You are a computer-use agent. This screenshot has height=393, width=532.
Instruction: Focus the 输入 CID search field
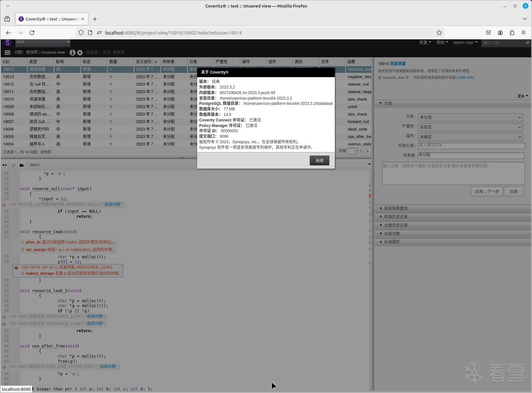click(503, 43)
